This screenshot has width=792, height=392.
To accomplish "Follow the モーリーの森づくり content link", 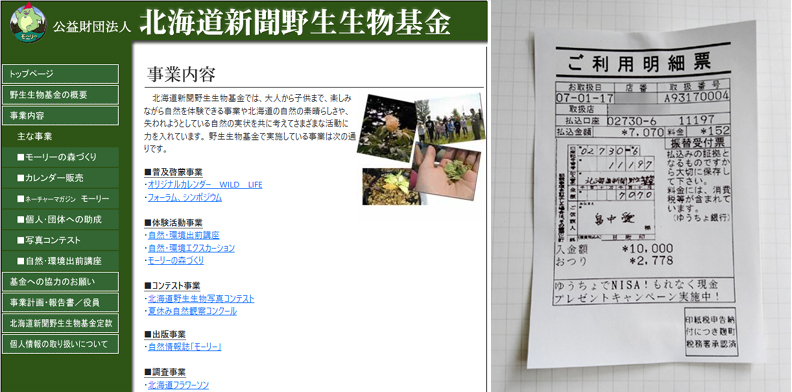I will (x=176, y=261).
